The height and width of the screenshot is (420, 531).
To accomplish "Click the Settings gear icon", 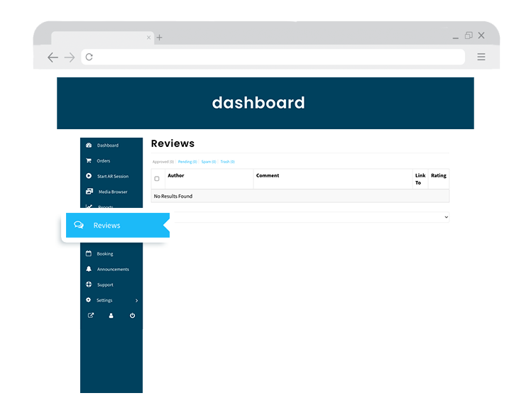I will tap(89, 300).
